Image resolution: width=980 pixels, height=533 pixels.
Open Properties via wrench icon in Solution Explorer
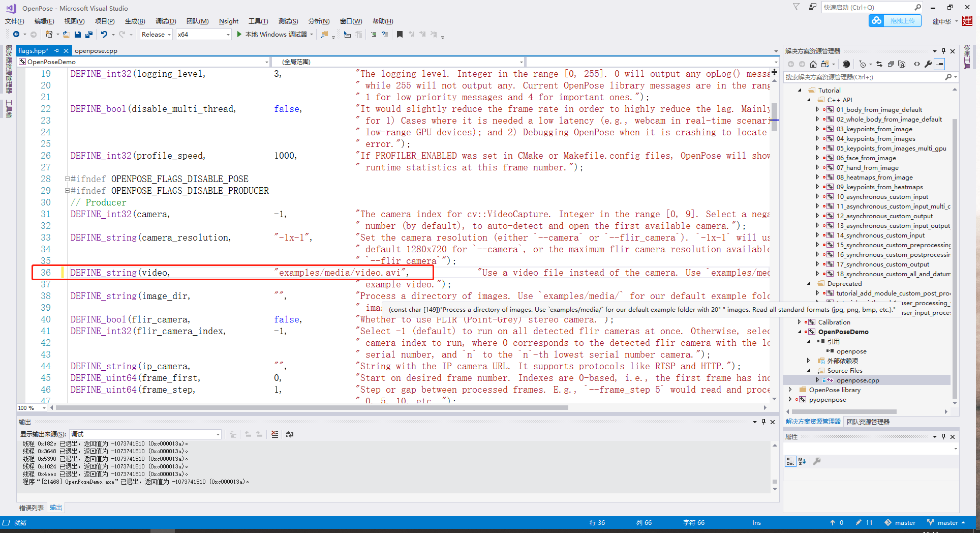(929, 64)
